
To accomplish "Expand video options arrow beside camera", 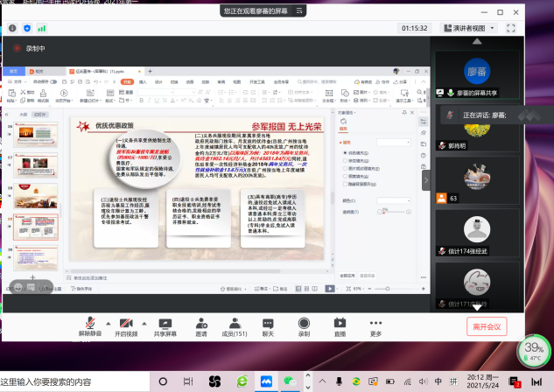I will (145, 322).
